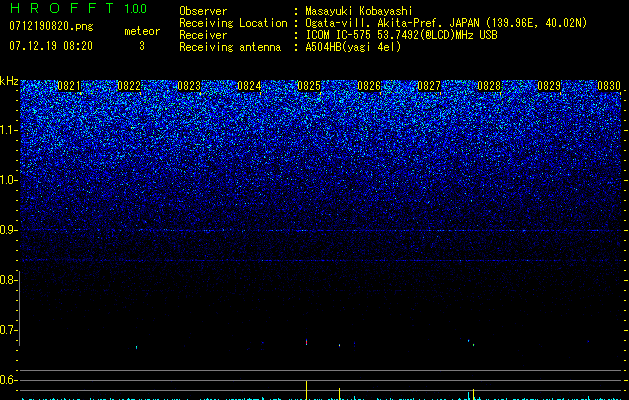Click the date stamp 07.12.19 08:20
Image resolution: width=629 pixels, height=400 pixels.
tap(51, 46)
